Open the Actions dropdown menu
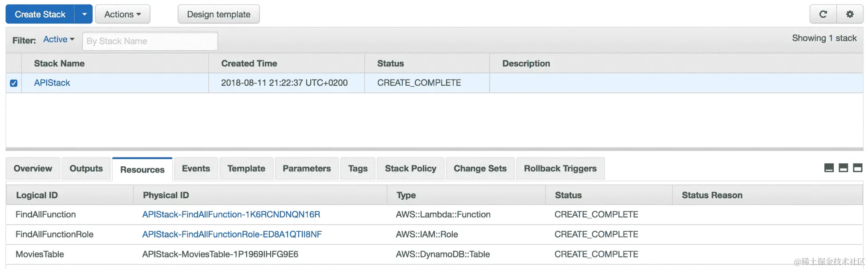Image resolution: width=868 pixels, height=269 pixels. pos(122,14)
